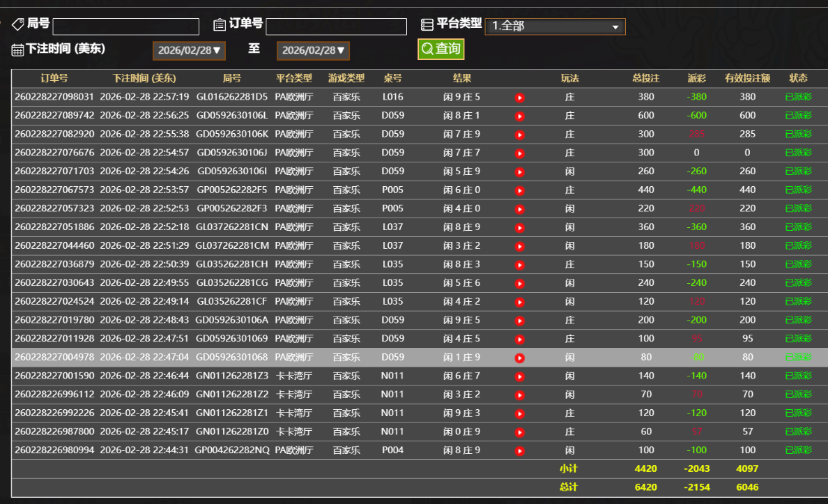
Task: Click the tag icon next to the 局号 field
Action: [x=17, y=24]
